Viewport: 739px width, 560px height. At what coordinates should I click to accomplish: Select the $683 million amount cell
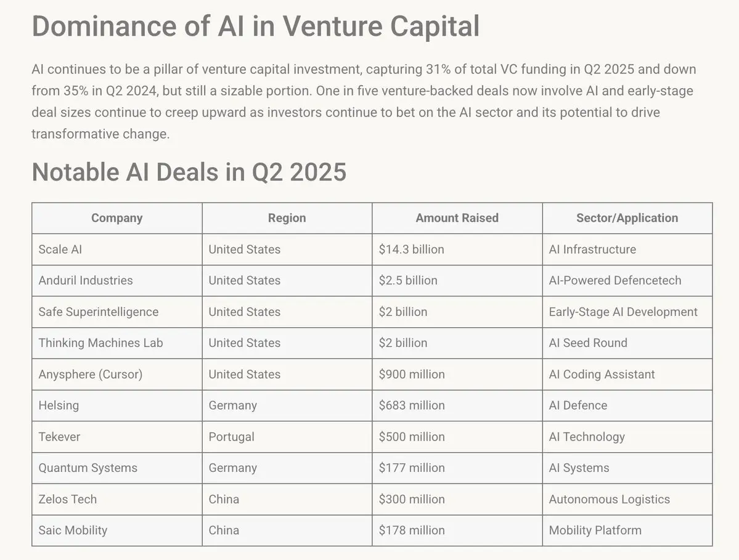tap(457, 405)
